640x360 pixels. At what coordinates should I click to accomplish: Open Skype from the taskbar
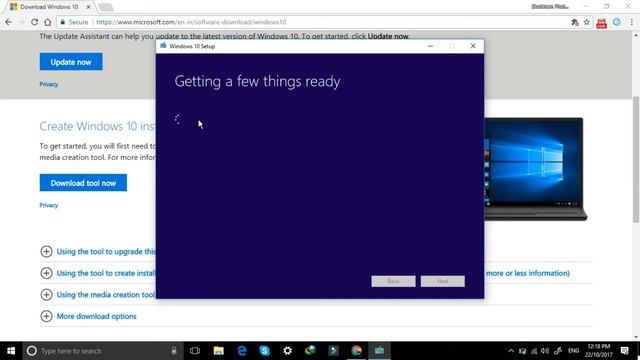[264, 351]
